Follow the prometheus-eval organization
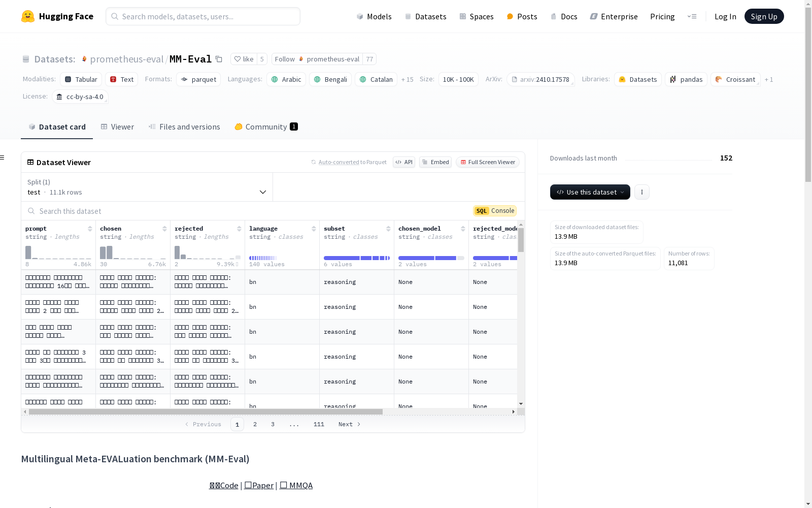Screen dimensions: 812x508 tap(318, 59)
